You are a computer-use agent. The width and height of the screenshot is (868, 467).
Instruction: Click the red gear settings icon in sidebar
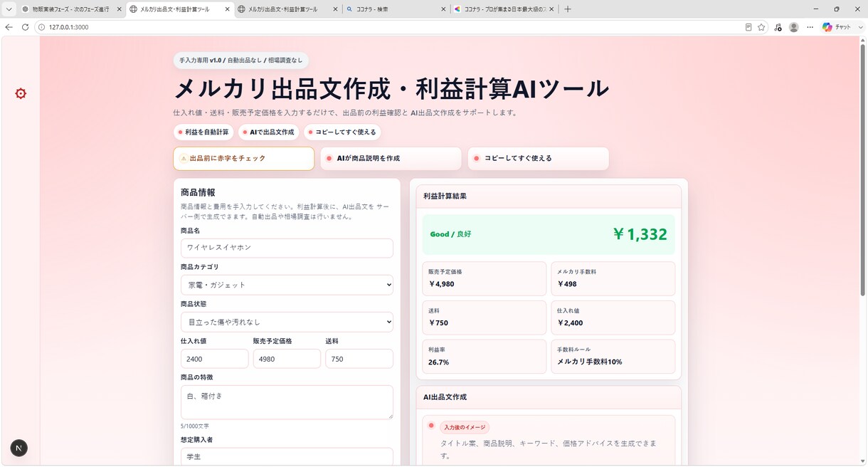point(21,93)
